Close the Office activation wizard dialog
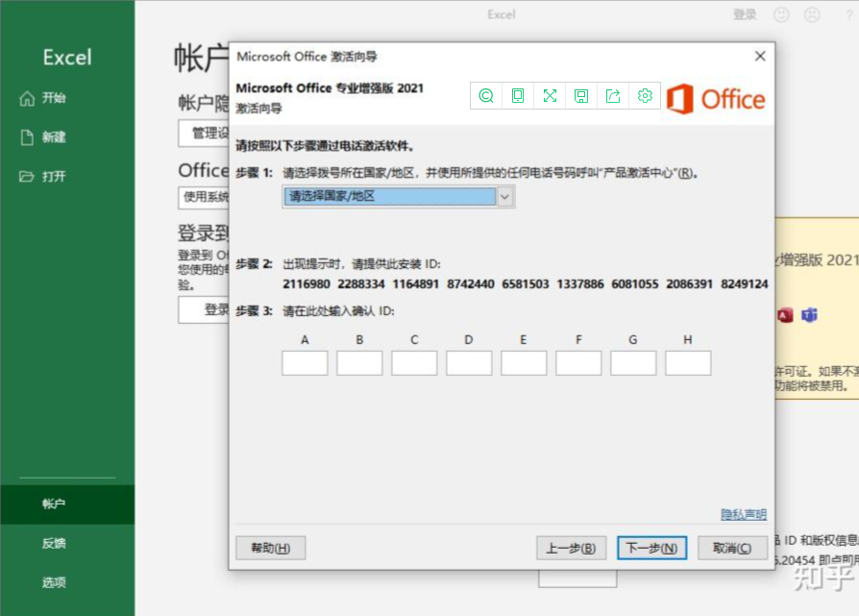This screenshot has width=859, height=616. [760, 56]
